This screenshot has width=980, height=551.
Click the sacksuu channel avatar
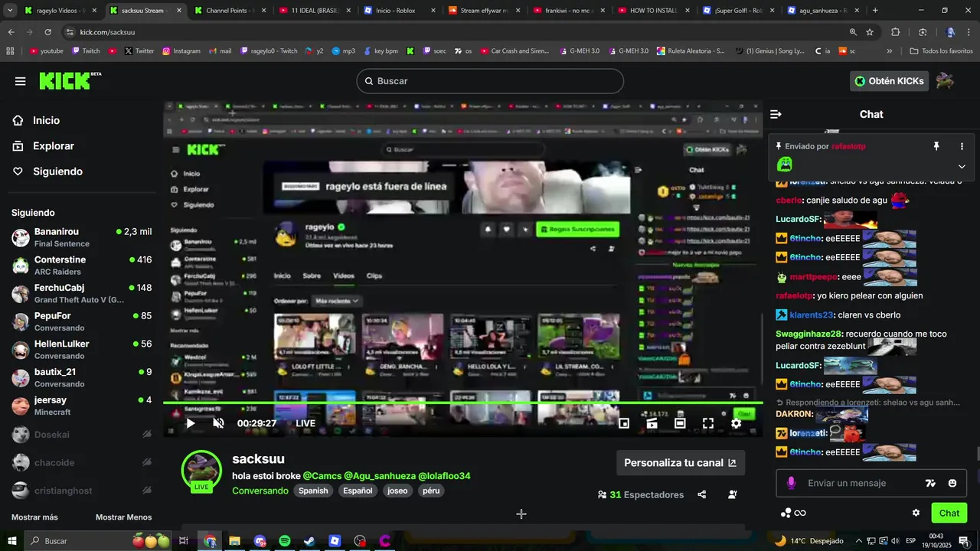pos(201,470)
